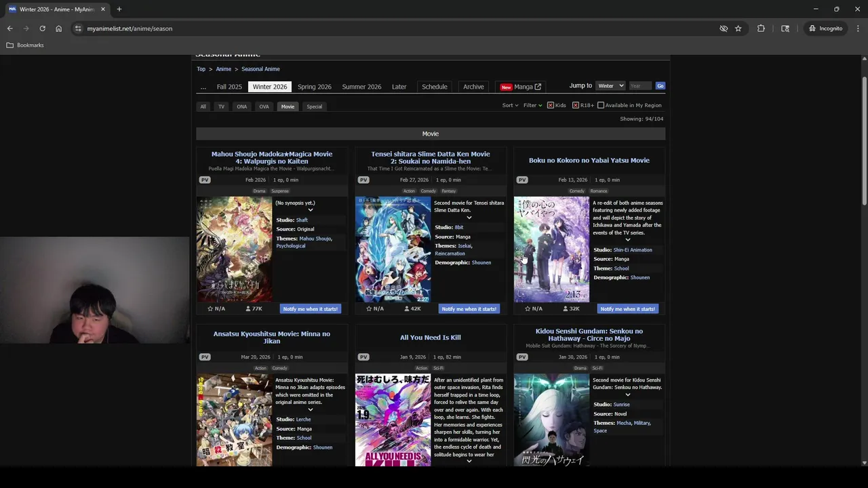
Task: Click Notify me button for Boku no Kokoro
Action: [627, 308]
